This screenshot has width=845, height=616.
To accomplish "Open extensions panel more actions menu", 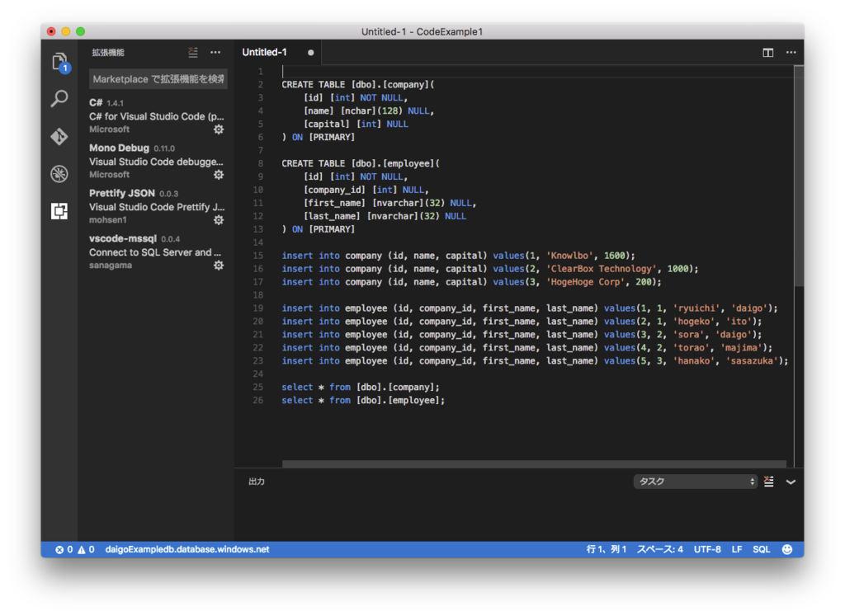I will [215, 52].
